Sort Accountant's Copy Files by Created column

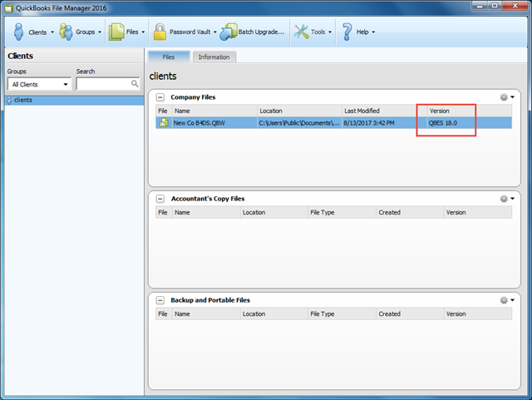[410, 212]
